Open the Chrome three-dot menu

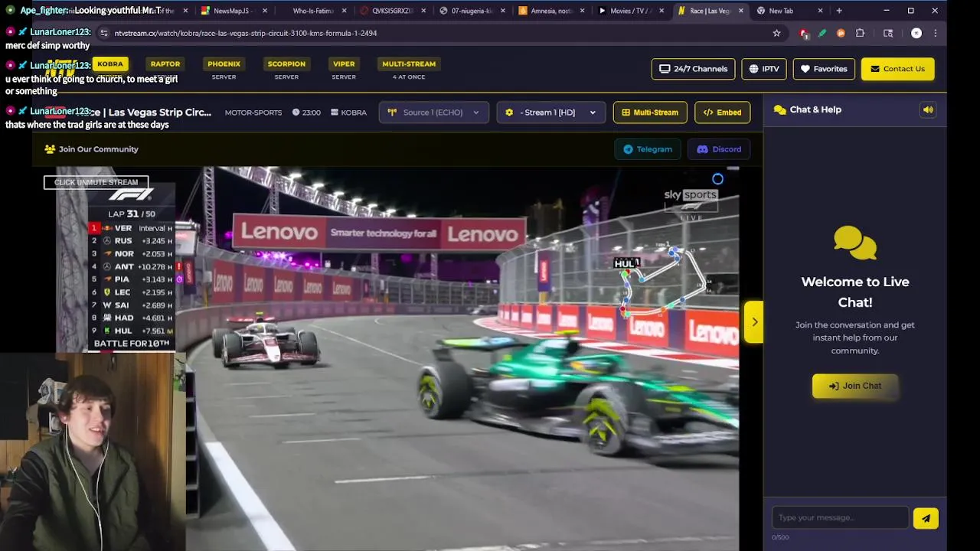(x=935, y=33)
